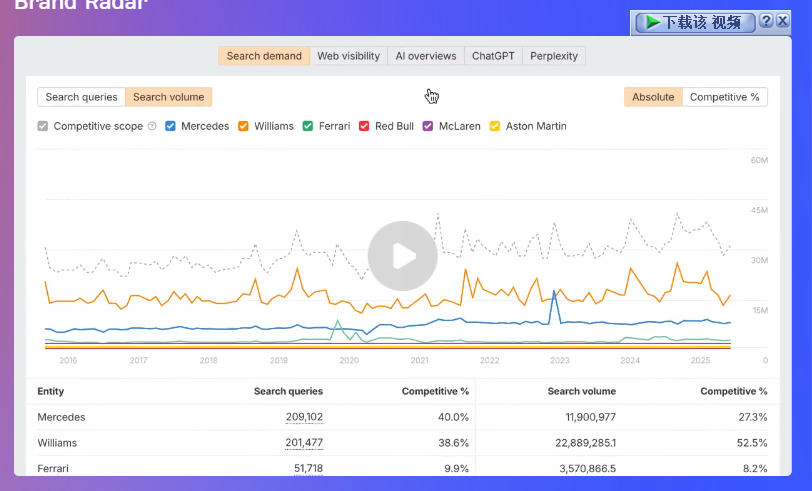Click the Search volume column header
The image size is (812, 491).
582,391
